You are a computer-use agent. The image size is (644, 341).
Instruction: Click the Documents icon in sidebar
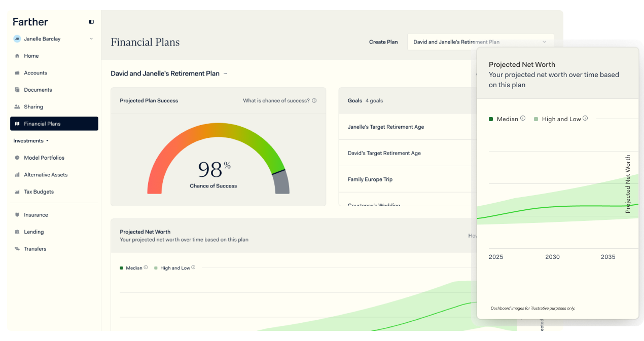pos(17,90)
